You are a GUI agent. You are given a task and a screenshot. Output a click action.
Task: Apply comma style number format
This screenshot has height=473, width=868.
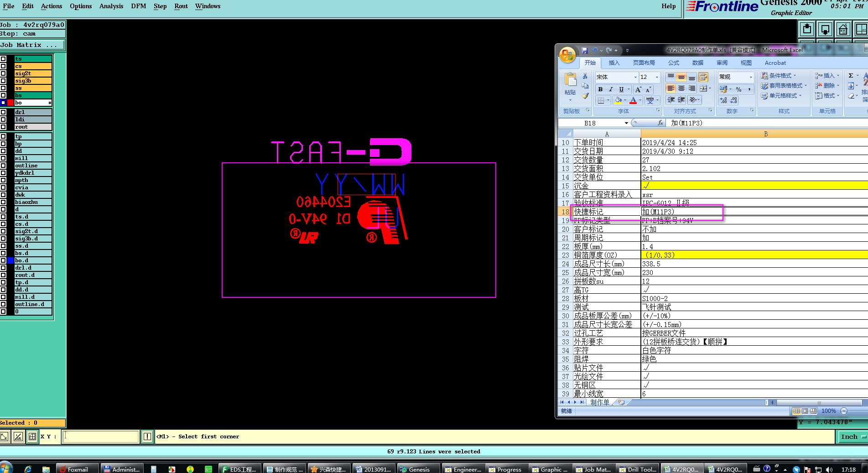coord(749,89)
